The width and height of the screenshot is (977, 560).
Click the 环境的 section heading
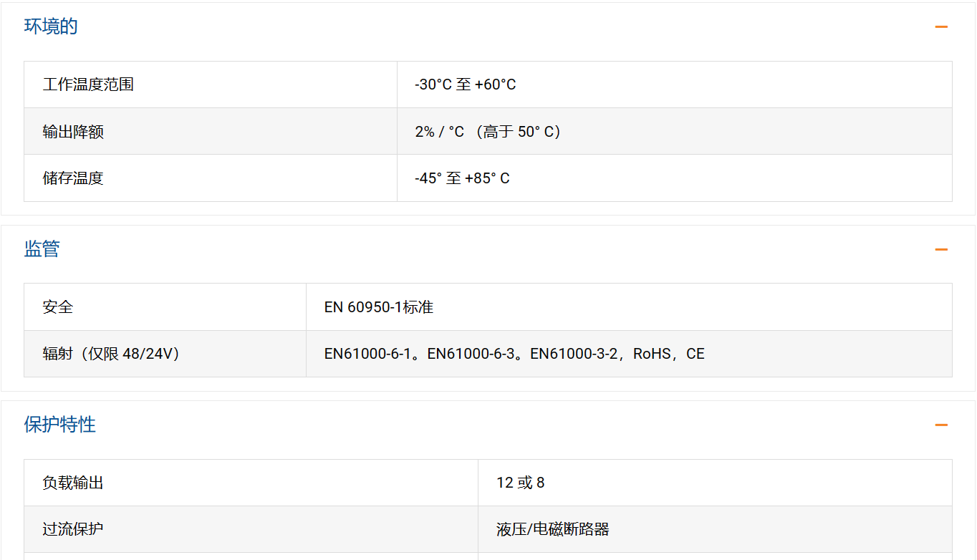(x=51, y=27)
